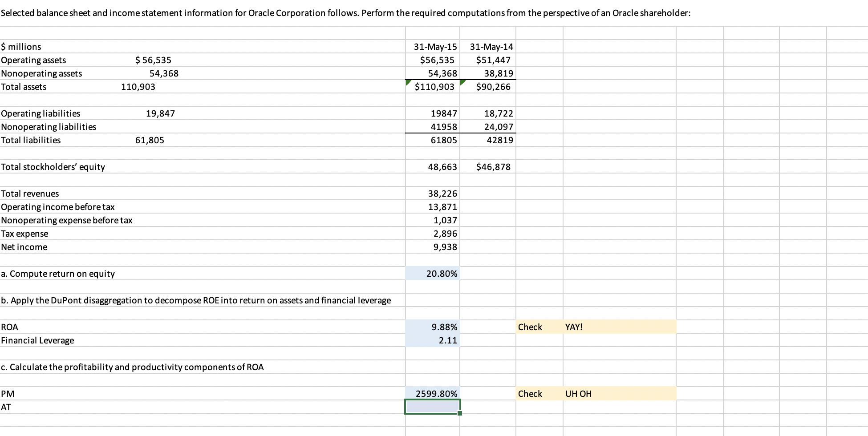The height and width of the screenshot is (436, 868).
Task: Click nonoperating liabilities 41958
Action: (x=444, y=126)
